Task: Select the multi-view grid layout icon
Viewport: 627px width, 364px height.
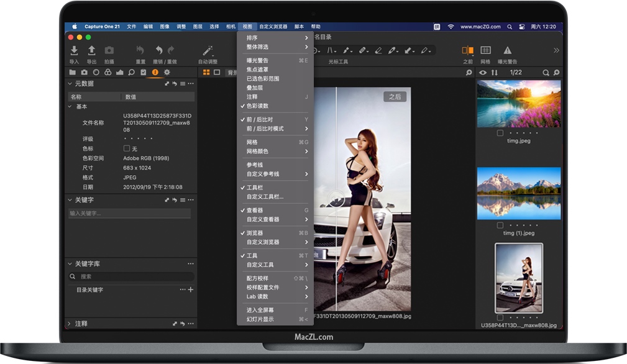Action: [x=206, y=73]
